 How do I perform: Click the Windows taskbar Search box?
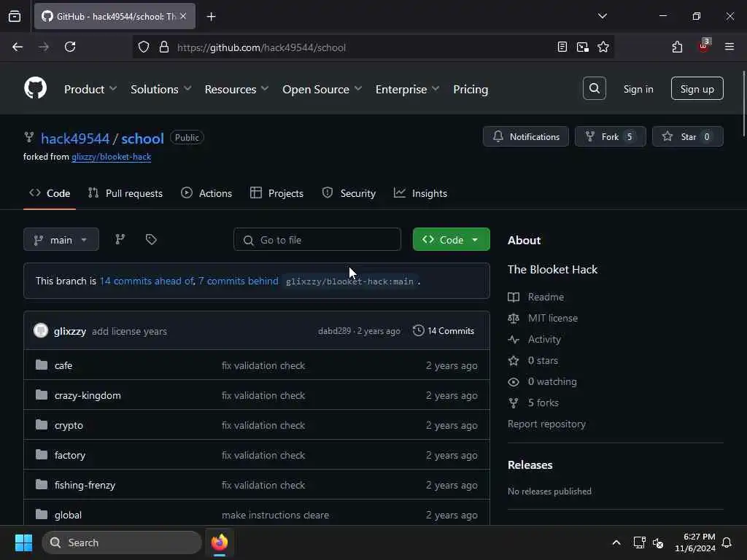122,542
